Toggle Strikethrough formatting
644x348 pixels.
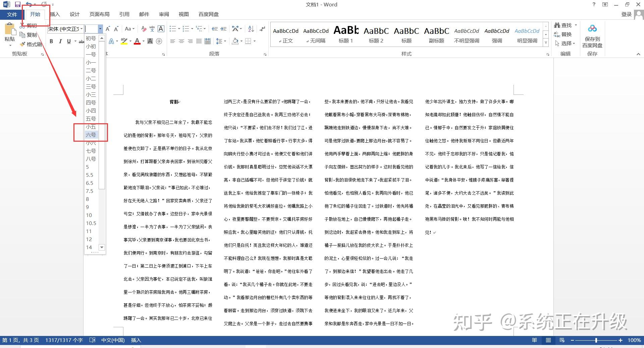coord(81,41)
